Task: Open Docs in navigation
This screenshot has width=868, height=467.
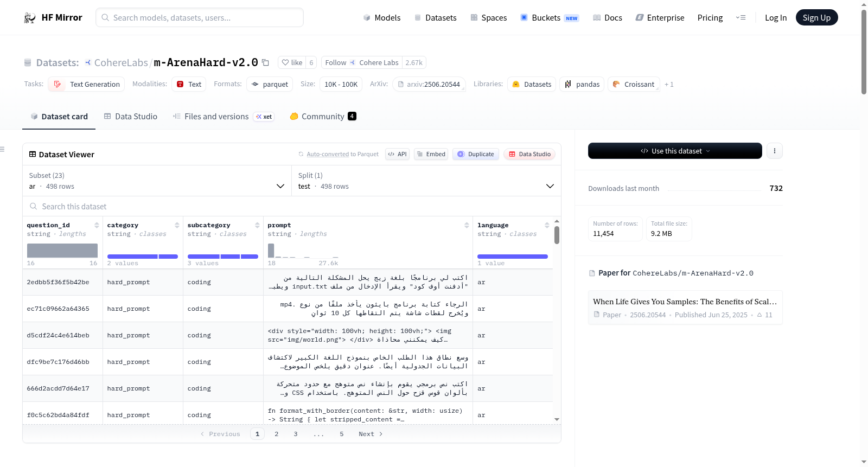Action: (x=608, y=18)
